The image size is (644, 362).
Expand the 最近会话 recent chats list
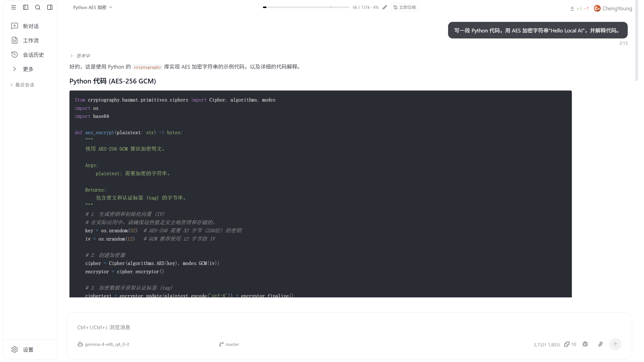pos(22,85)
